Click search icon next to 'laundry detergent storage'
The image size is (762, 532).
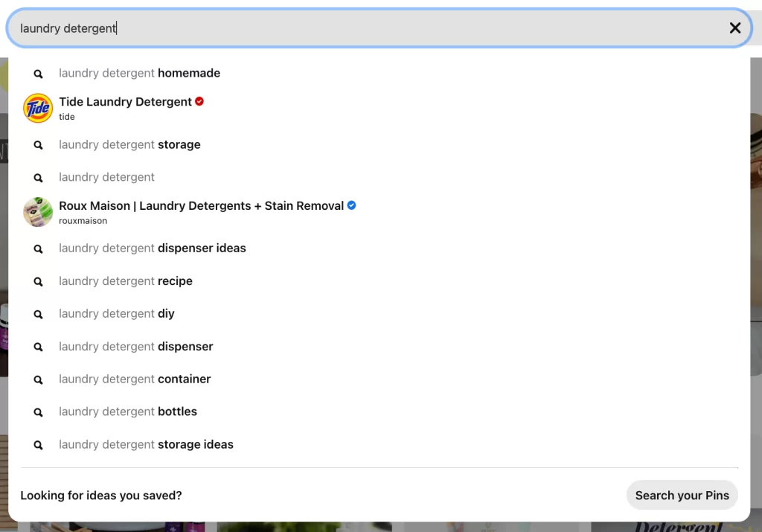[x=38, y=145]
